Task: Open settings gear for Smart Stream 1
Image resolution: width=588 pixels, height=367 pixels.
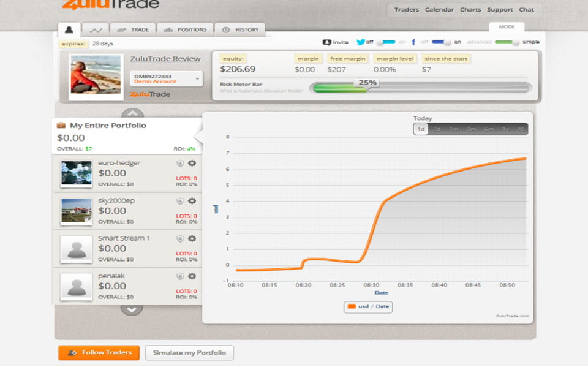Action: 192,238
